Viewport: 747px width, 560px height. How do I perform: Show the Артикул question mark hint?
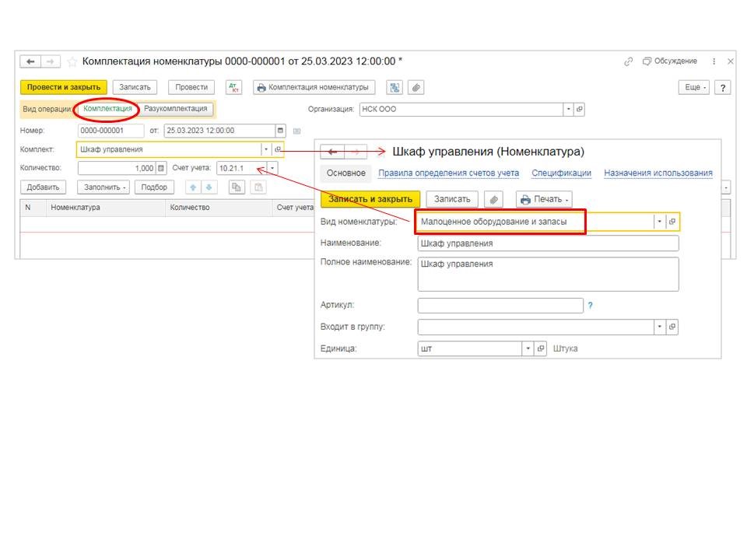coord(591,306)
